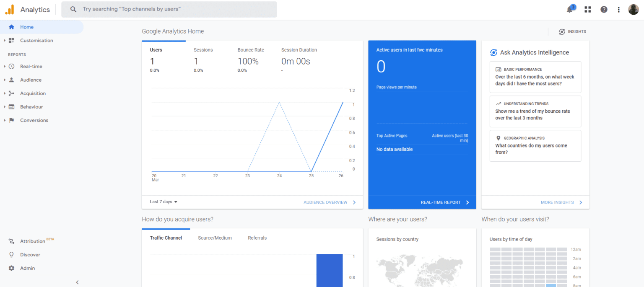Click the search bar at the top

[x=169, y=9]
